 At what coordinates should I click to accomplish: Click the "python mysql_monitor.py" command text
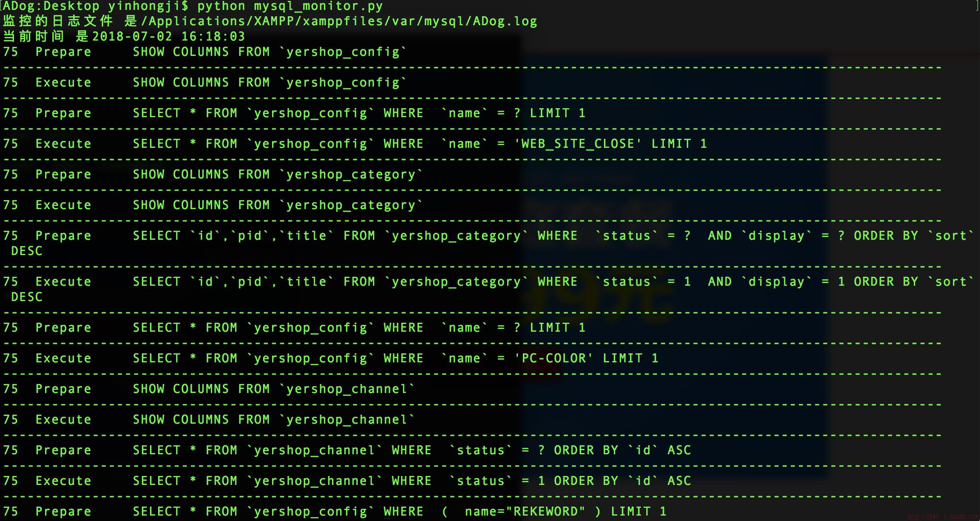(288, 6)
